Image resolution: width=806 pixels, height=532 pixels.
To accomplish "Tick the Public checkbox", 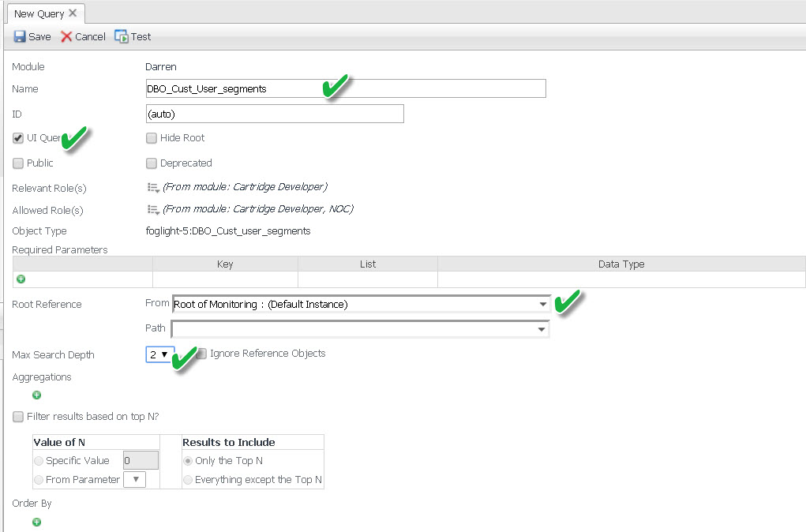I will pyautogui.click(x=18, y=163).
